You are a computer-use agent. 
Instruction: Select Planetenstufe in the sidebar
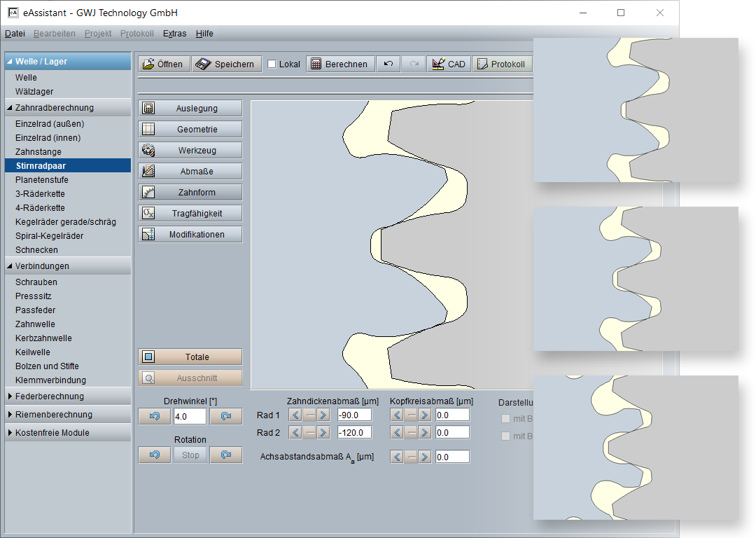tap(42, 180)
